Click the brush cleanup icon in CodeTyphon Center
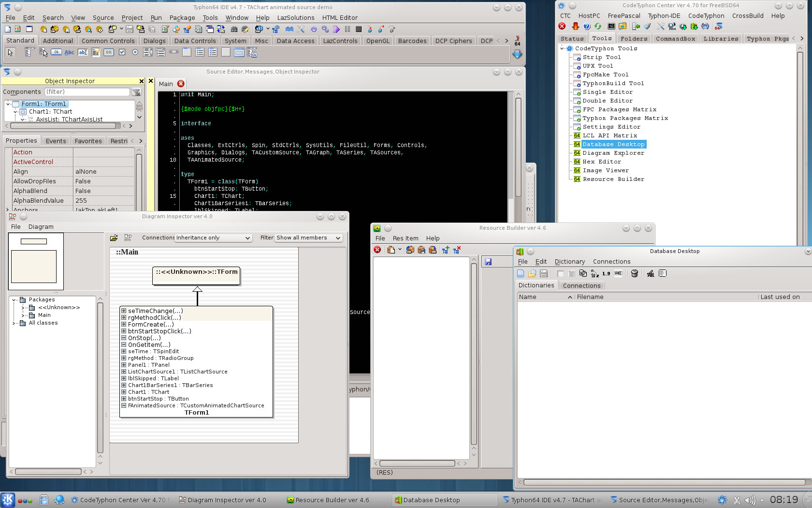This screenshot has width=812, height=508. (648, 26)
